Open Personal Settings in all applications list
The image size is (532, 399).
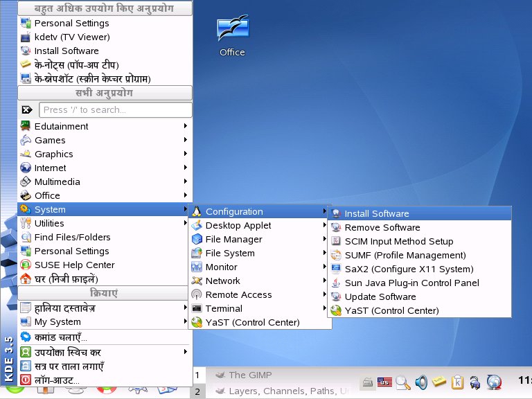pos(103,251)
